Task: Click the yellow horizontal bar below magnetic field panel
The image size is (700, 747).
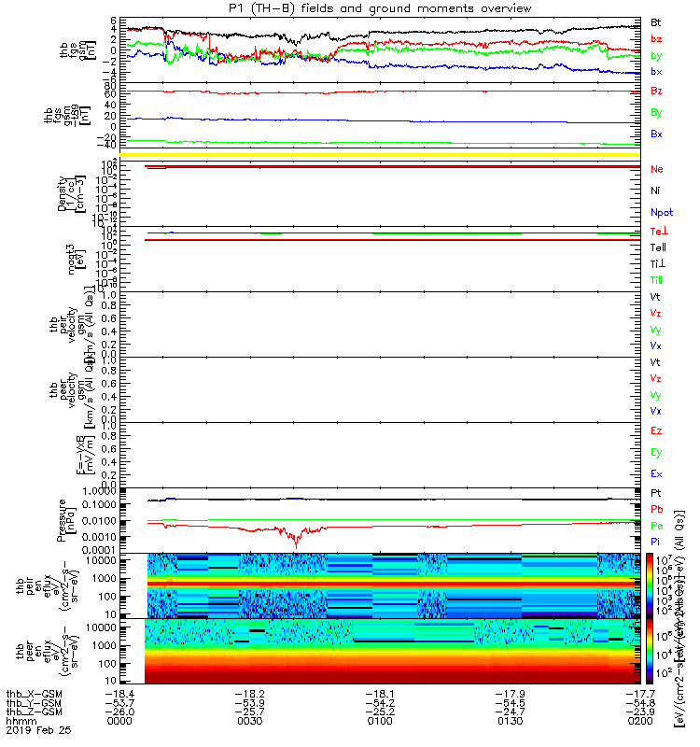Action: tap(380, 155)
